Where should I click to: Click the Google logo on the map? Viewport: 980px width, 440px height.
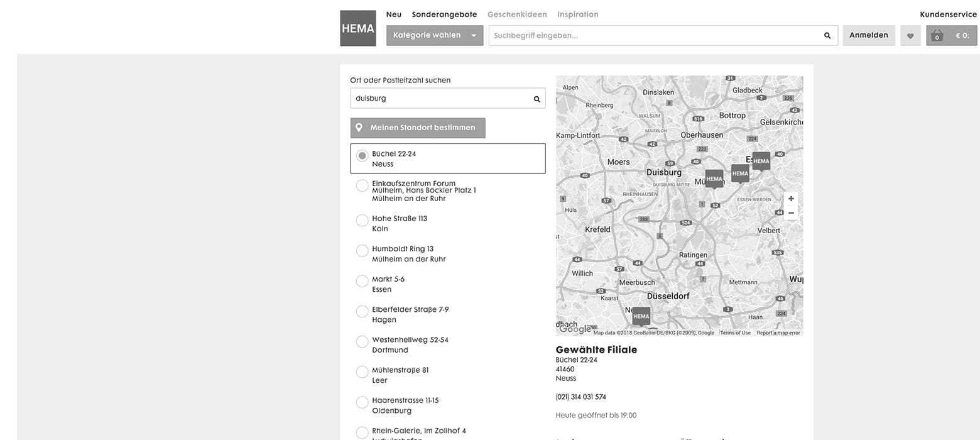575,329
